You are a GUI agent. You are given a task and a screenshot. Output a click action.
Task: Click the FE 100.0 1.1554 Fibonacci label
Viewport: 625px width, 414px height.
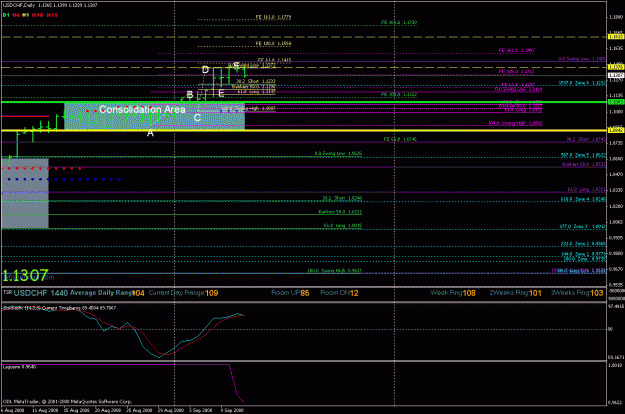point(273,43)
